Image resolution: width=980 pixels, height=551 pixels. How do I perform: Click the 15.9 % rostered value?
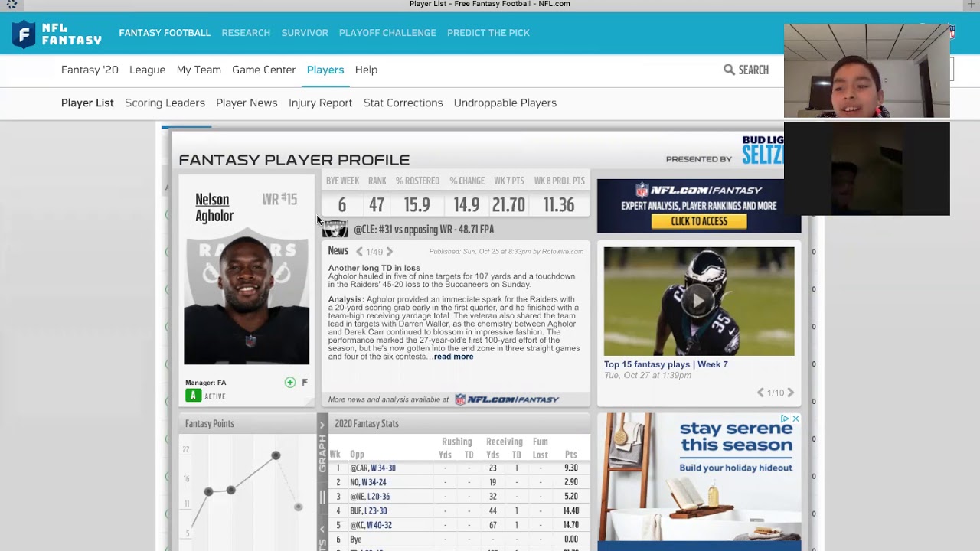(x=416, y=205)
